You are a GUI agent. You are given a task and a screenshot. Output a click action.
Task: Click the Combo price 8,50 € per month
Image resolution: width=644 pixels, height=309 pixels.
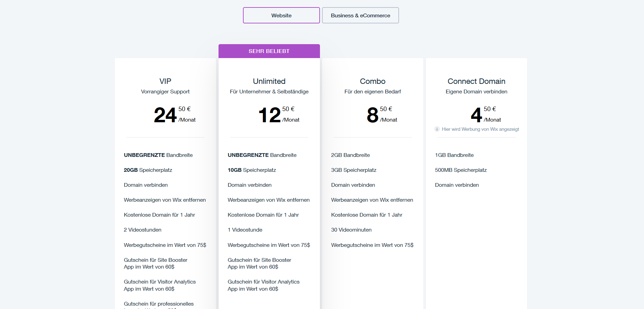coord(382,115)
